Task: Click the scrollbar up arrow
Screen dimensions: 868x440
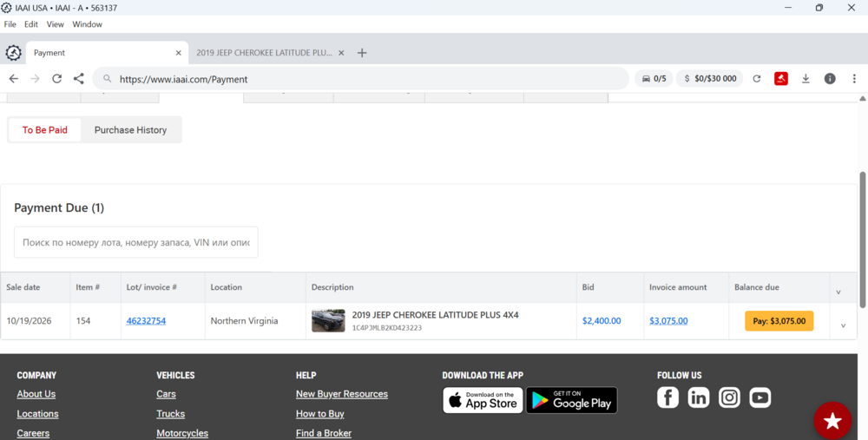Action: tap(863, 99)
